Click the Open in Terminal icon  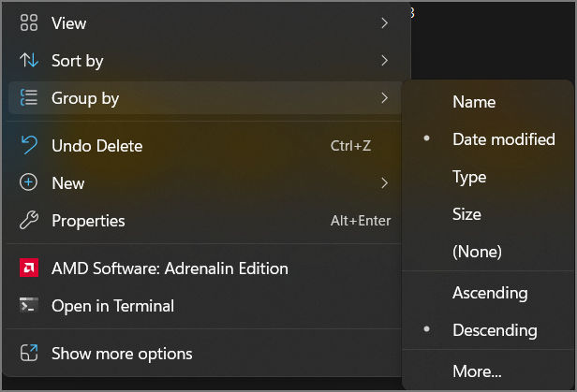(x=29, y=306)
